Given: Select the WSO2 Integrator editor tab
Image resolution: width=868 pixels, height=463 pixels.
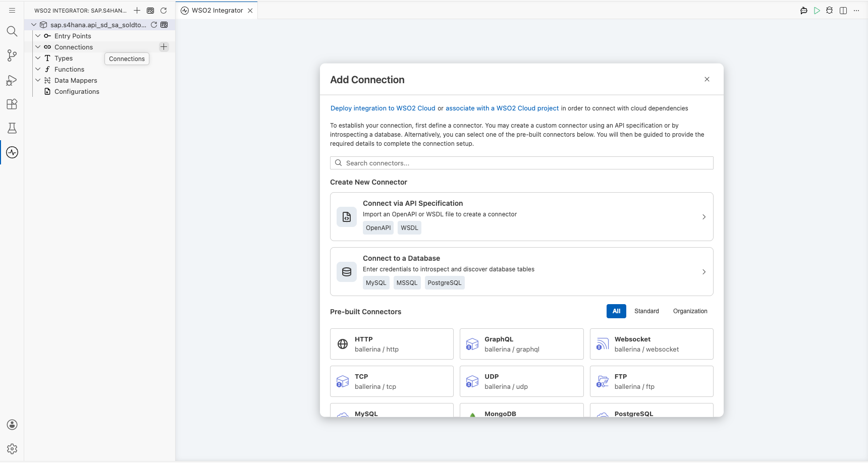Looking at the screenshot, I should (216, 11).
